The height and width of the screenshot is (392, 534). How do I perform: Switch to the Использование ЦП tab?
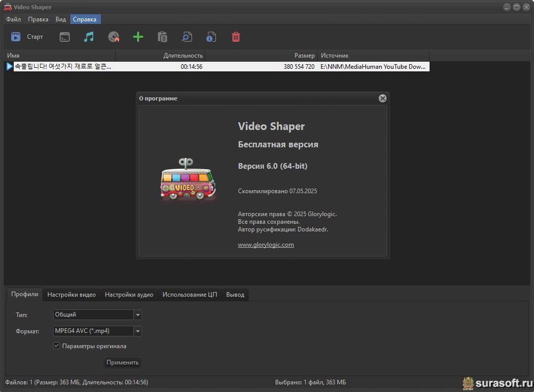click(190, 295)
